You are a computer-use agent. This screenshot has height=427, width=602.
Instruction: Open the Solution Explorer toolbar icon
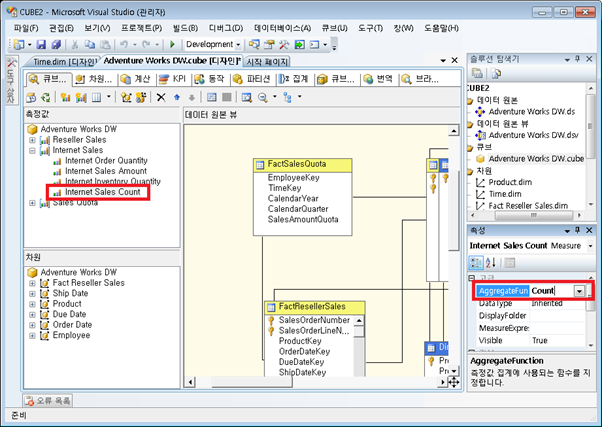click(254, 45)
